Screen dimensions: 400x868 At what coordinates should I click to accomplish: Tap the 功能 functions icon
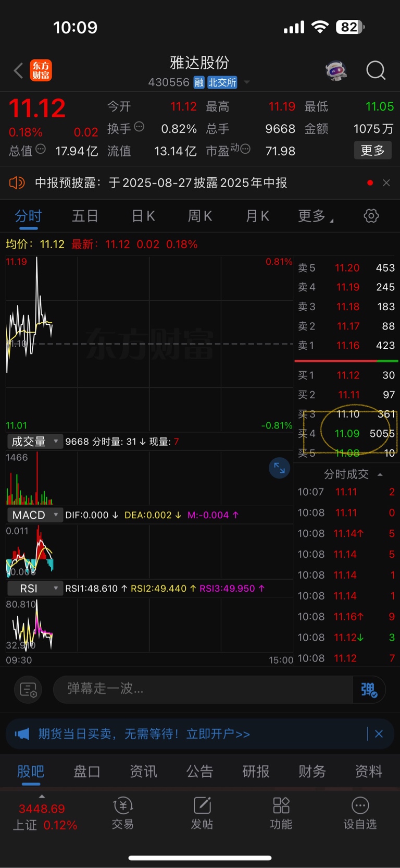point(281,813)
